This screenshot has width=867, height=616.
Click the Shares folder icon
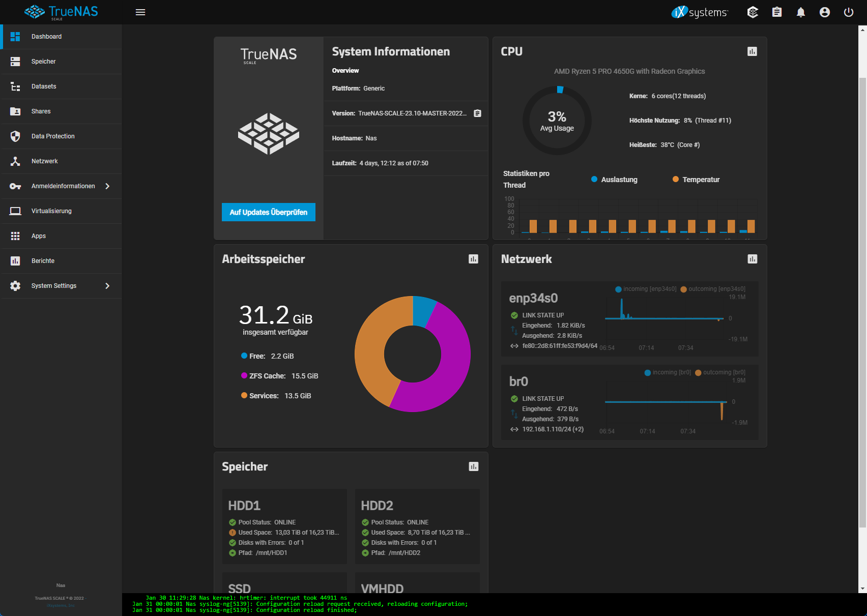point(15,111)
